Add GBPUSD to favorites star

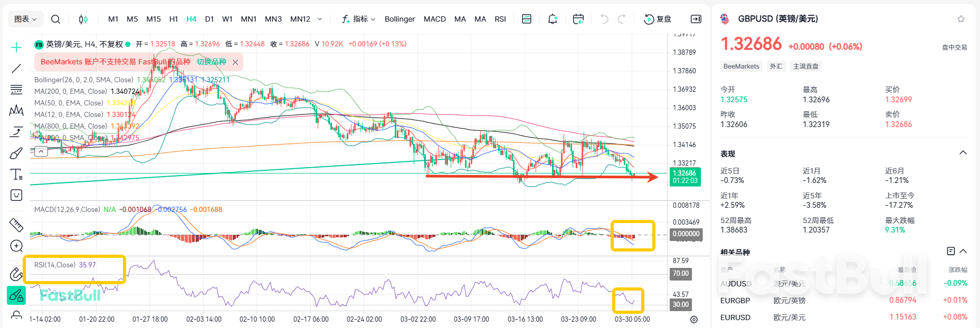pyautogui.click(x=961, y=19)
